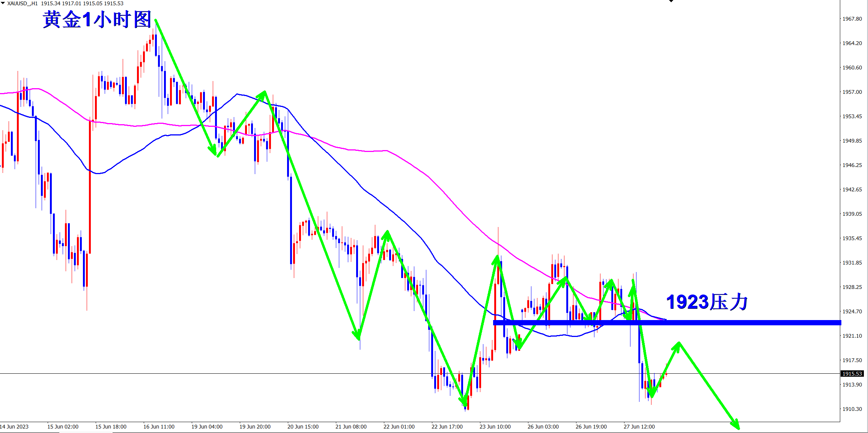This screenshot has height=433, width=868.
Task: Click the 16 Jun 11:00 time label
Action: pyautogui.click(x=159, y=427)
